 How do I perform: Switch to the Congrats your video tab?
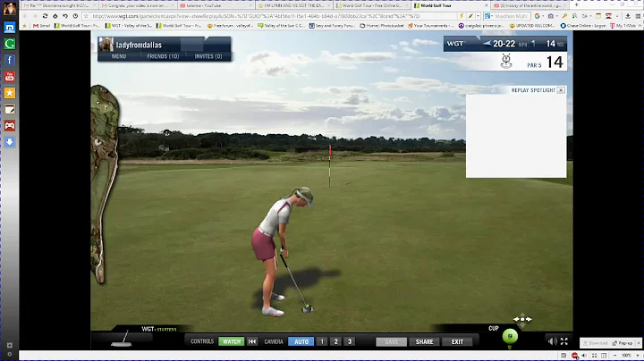[x=139, y=5]
